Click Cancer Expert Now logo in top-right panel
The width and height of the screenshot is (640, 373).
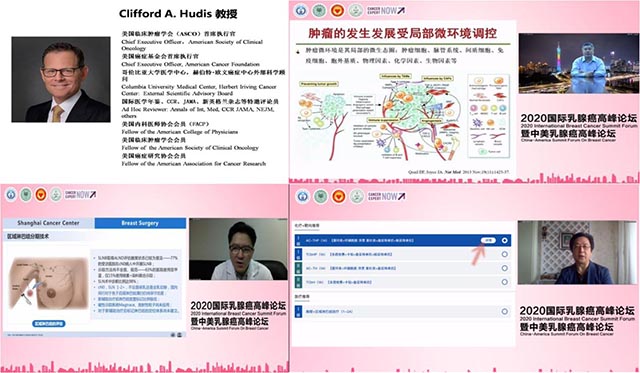click(x=386, y=11)
